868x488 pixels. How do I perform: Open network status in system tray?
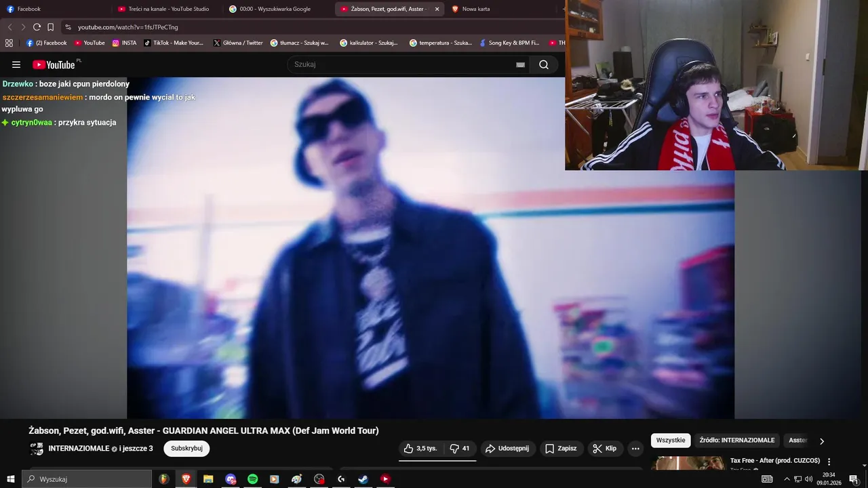[x=797, y=479]
